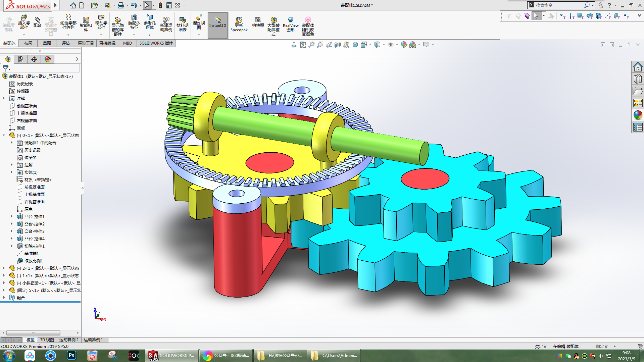644x362 pixels.
Task: Toggle the solid bodies selection filter
Action: click(598, 16)
